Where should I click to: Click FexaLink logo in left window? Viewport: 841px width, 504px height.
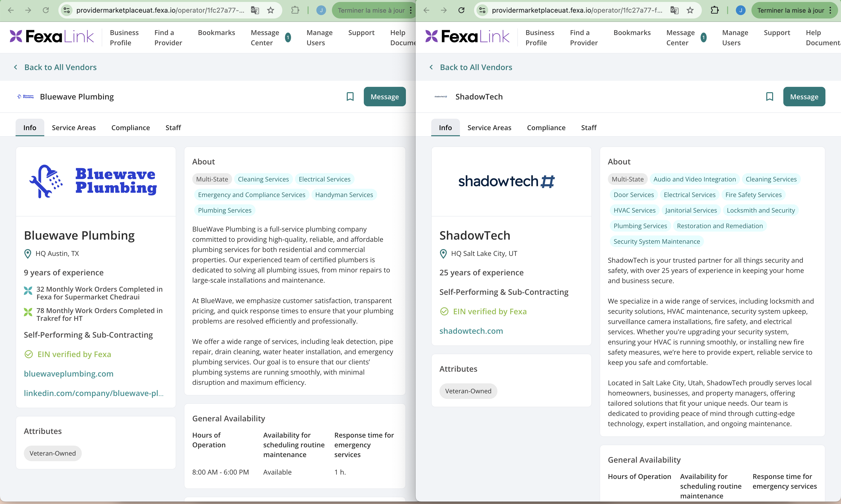[x=52, y=37]
